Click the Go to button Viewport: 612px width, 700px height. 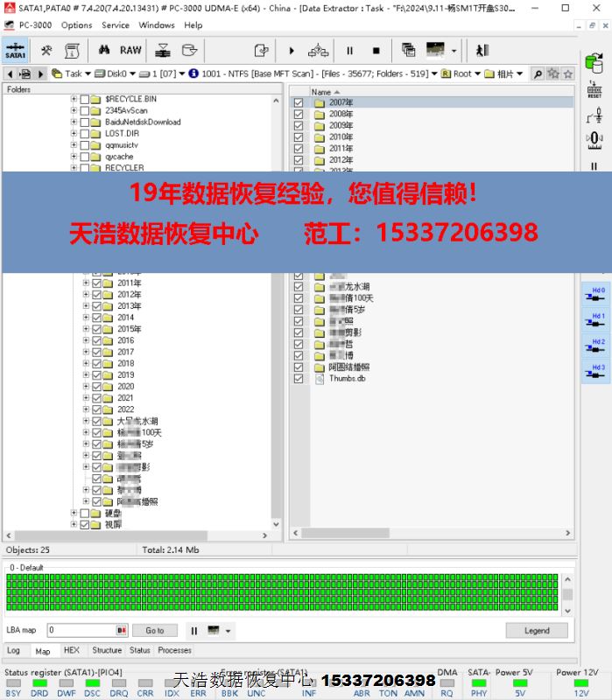155,630
